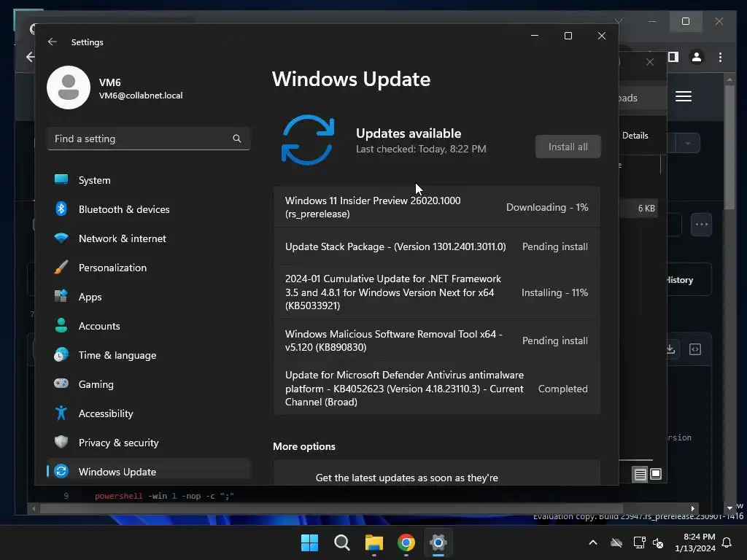Click the download icon in the browser page

pos(671,349)
